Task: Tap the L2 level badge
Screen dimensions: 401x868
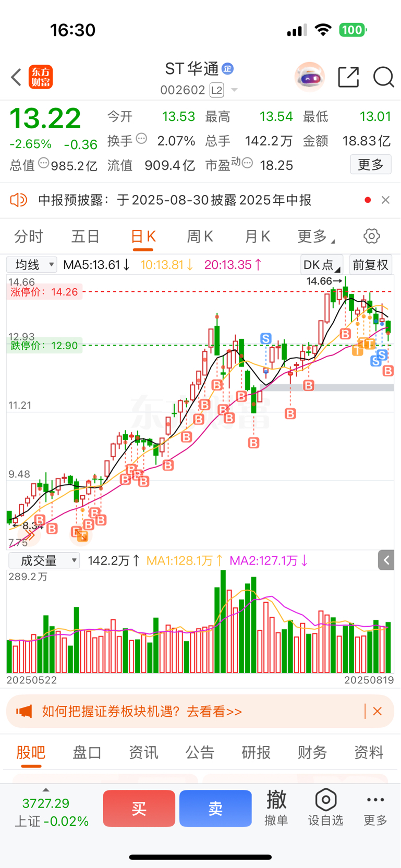Action: [216, 90]
